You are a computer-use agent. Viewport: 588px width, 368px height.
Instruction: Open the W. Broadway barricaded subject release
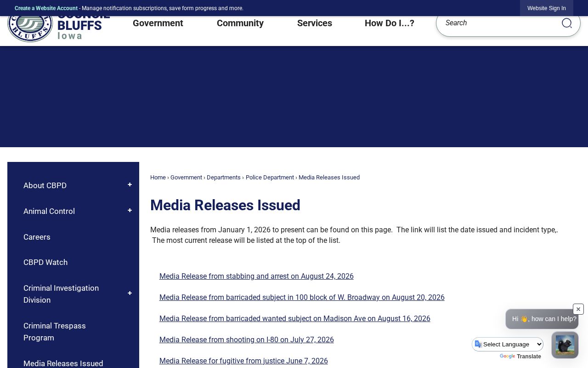(x=302, y=298)
